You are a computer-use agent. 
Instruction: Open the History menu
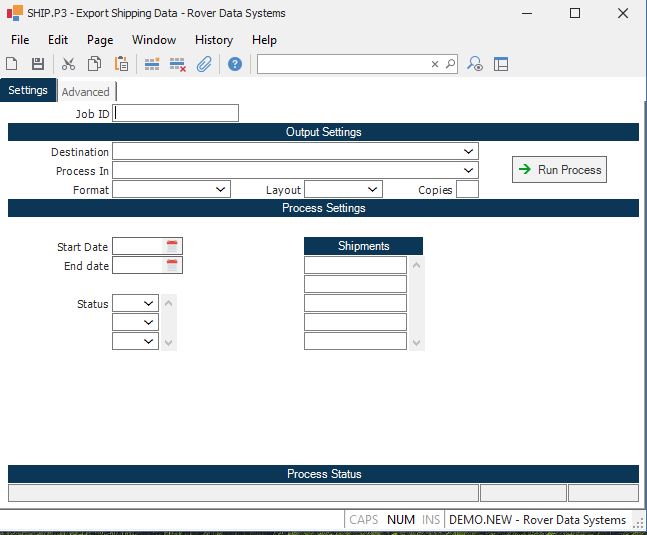tap(213, 40)
